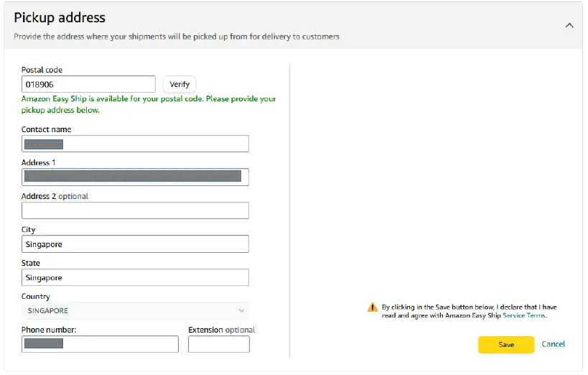
Task: Edit the City field containing Singapore
Action: [x=135, y=244]
